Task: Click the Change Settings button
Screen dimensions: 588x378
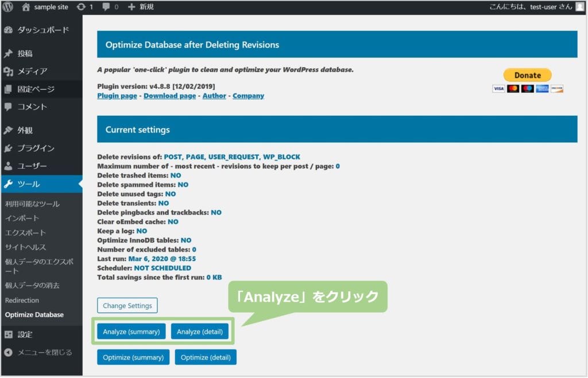Action: click(x=127, y=305)
